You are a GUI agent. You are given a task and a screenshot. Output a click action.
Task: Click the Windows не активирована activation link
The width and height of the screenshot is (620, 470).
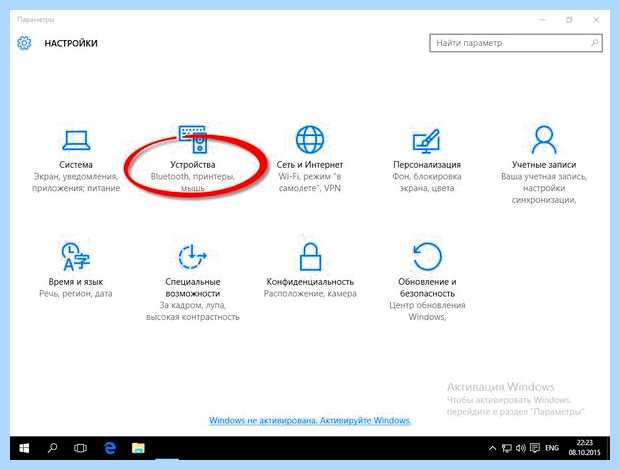[x=310, y=420]
